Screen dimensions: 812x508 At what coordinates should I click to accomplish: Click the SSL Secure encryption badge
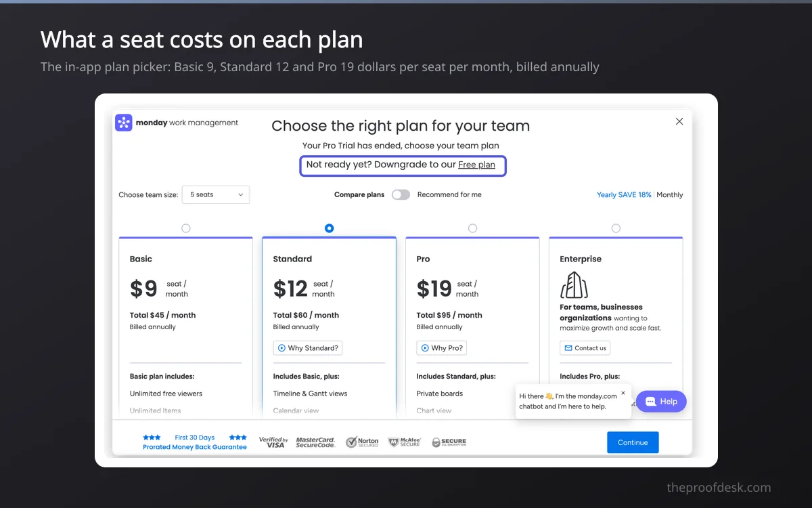(449, 442)
